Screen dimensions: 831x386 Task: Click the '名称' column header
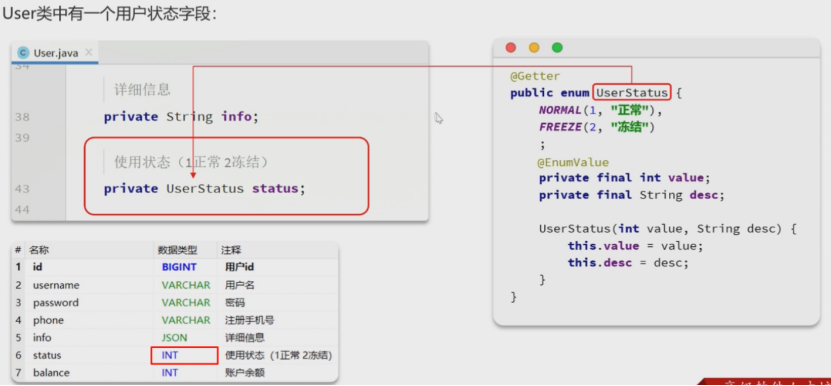39,250
